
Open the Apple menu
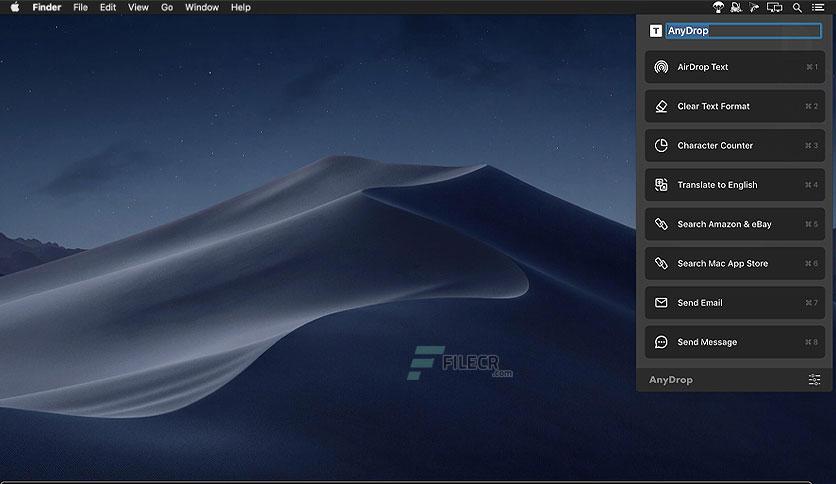(15, 7)
